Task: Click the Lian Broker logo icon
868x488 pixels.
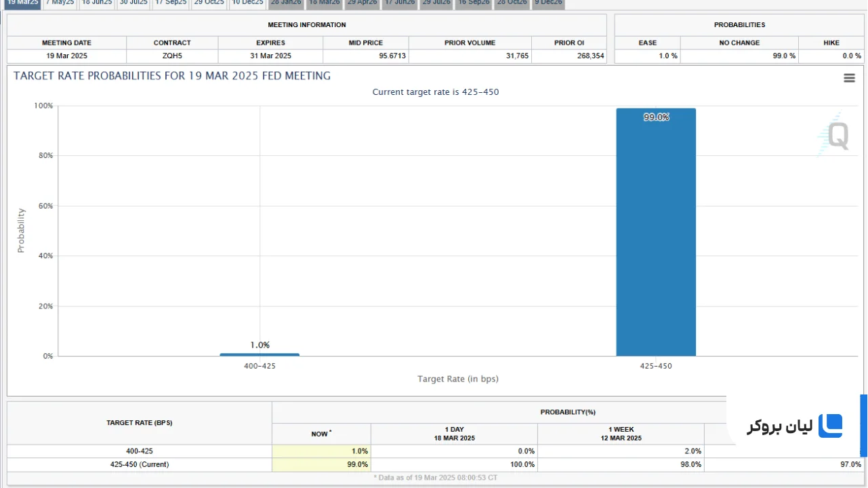Action: click(x=830, y=426)
